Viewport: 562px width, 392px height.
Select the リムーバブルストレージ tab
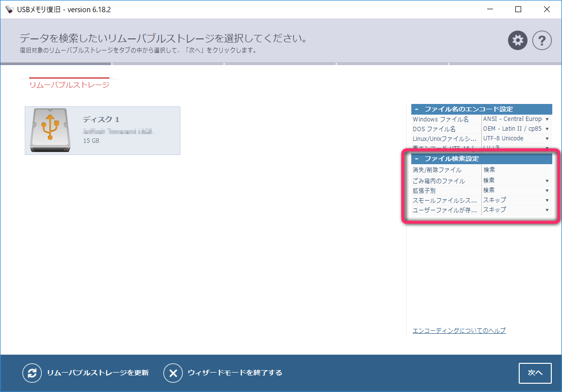(69, 85)
